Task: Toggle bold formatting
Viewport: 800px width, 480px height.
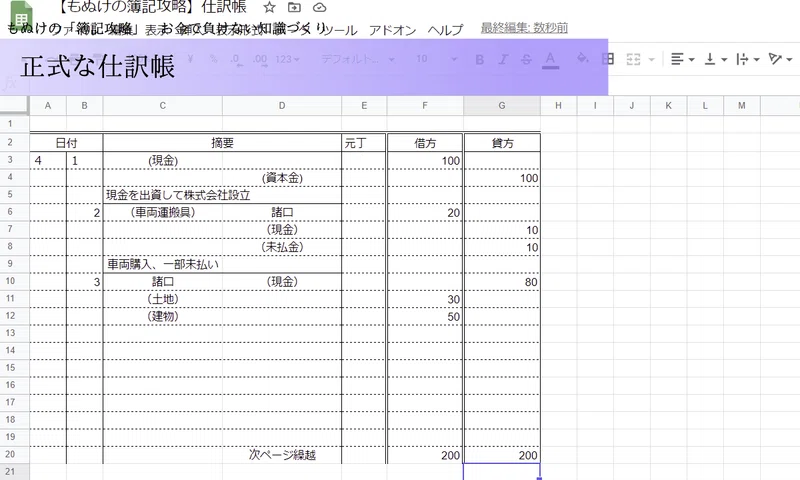Action: (480, 60)
